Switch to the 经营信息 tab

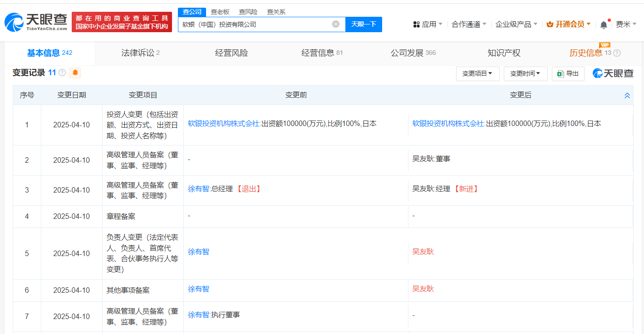tap(322, 53)
